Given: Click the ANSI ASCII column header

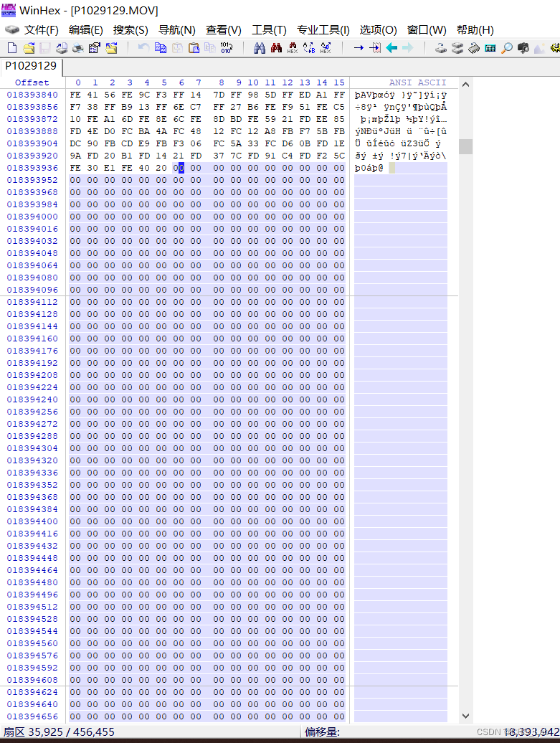Looking at the screenshot, I should tap(417, 82).
